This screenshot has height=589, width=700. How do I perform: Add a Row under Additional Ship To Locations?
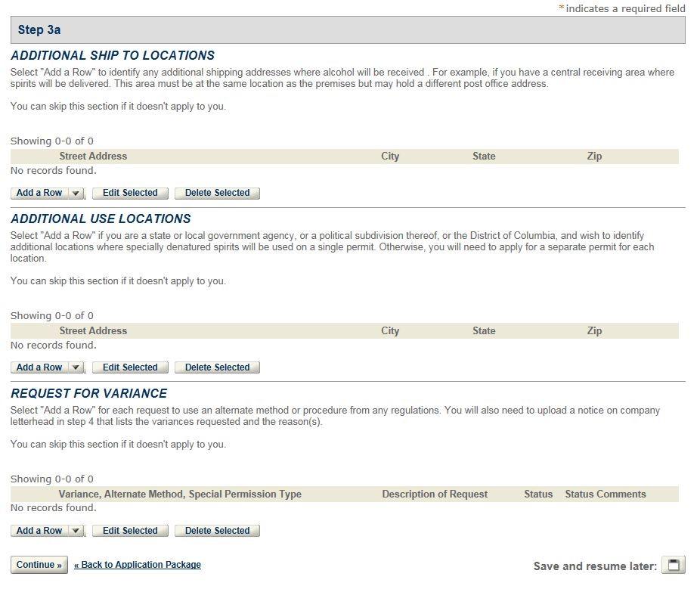tap(39, 193)
